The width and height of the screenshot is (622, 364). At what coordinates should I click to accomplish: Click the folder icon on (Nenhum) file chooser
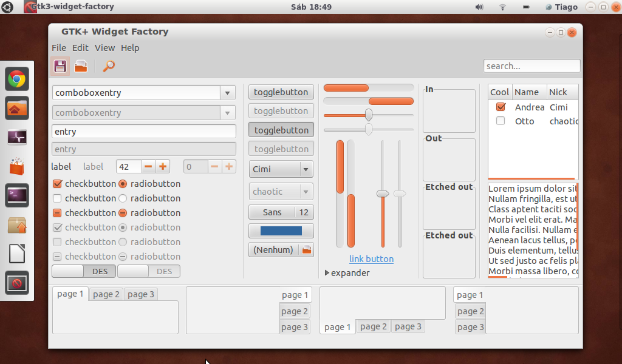[307, 250]
